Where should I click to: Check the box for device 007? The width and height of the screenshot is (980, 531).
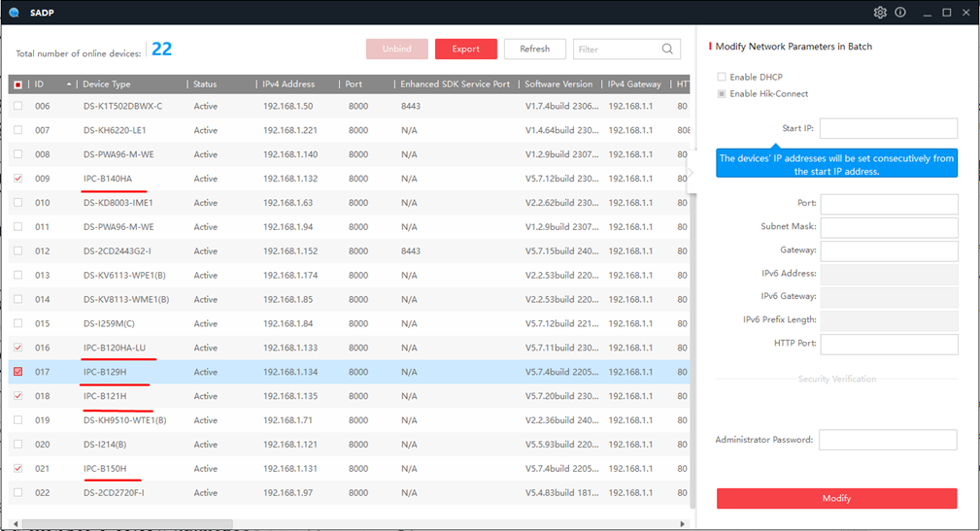[x=17, y=130]
